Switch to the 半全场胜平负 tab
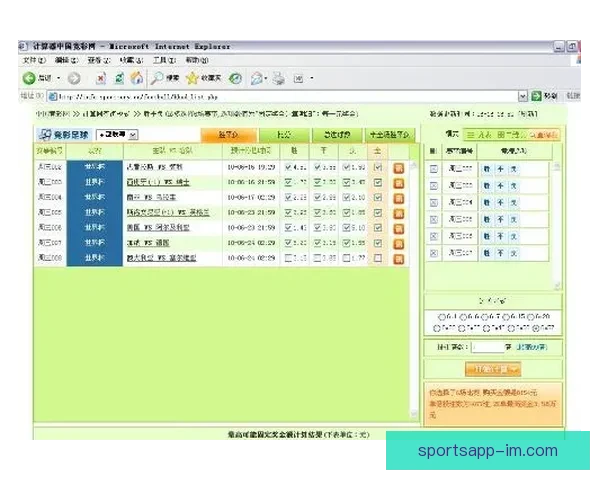This screenshot has width=600, height=480. pyautogui.click(x=390, y=135)
